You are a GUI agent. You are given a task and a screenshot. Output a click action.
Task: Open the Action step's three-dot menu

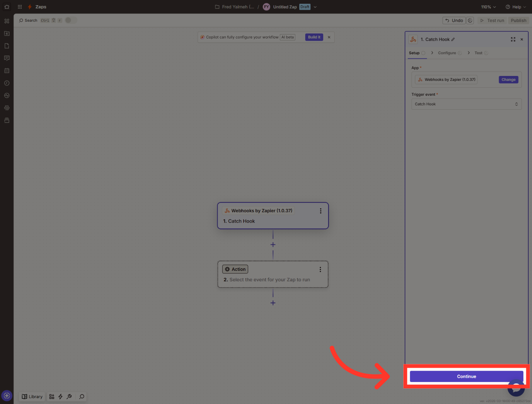(320, 269)
